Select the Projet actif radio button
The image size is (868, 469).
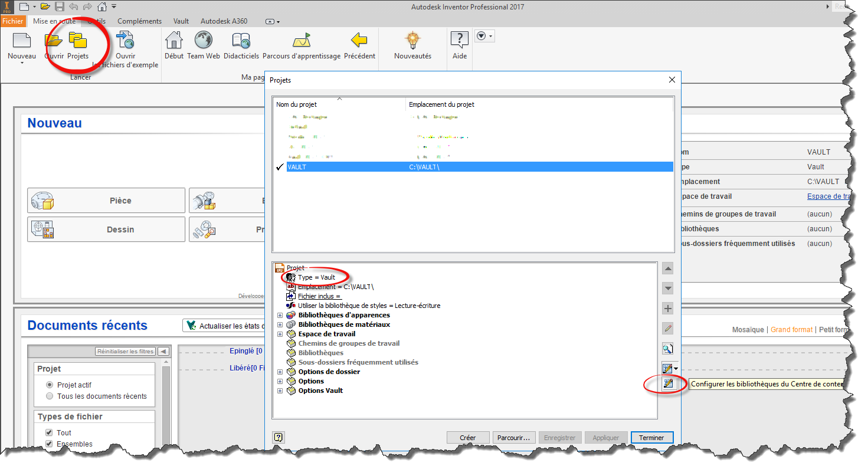coord(50,385)
